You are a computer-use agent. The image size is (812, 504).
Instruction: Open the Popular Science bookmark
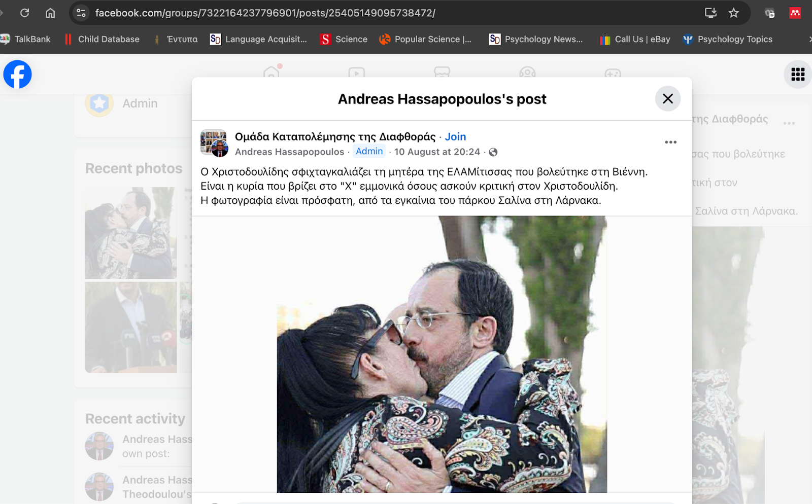pos(426,39)
